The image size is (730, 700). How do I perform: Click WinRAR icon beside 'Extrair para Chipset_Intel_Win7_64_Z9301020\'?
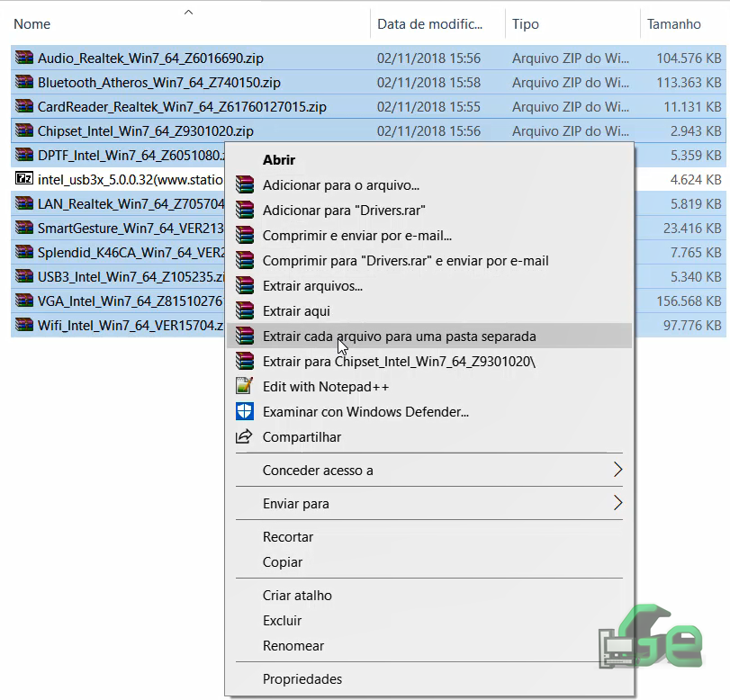(x=245, y=361)
